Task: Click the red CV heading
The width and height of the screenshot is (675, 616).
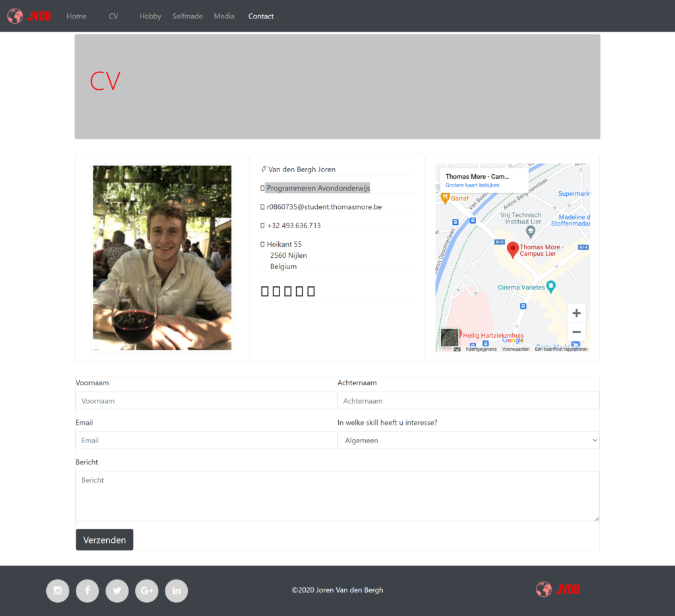Action: [x=105, y=81]
